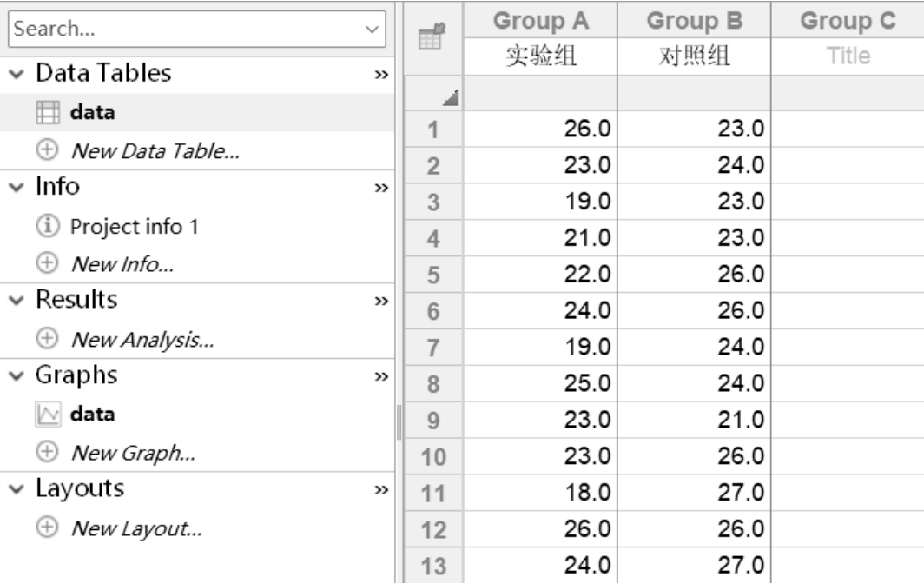
Task: Click the Group C Title placeholder cell
Action: click(x=848, y=56)
